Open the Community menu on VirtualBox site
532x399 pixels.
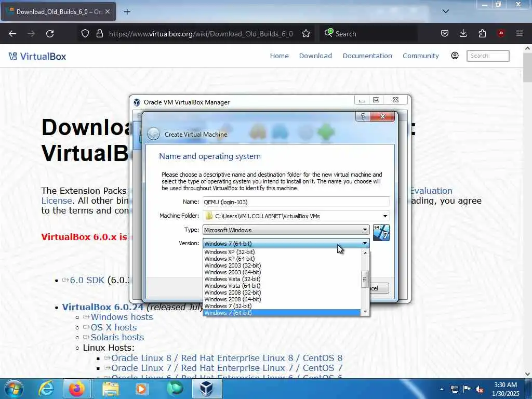click(421, 56)
